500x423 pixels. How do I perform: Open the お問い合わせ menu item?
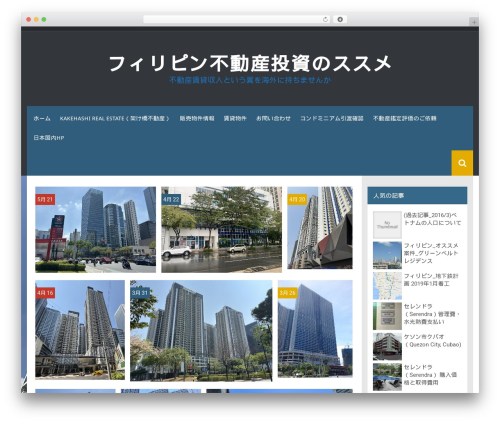click(273, 118)
